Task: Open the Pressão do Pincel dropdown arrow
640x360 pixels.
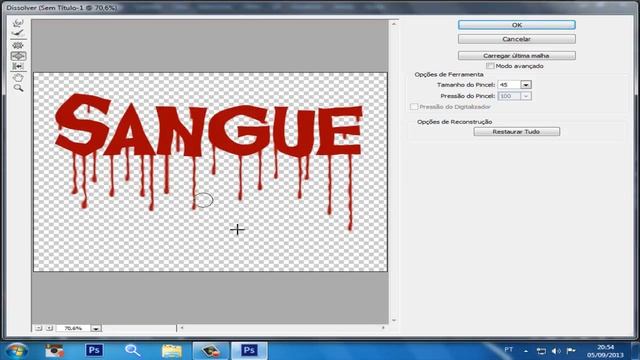Action: 526,96
